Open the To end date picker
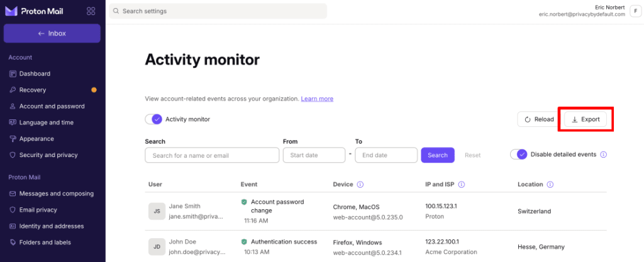 [386, 155]
